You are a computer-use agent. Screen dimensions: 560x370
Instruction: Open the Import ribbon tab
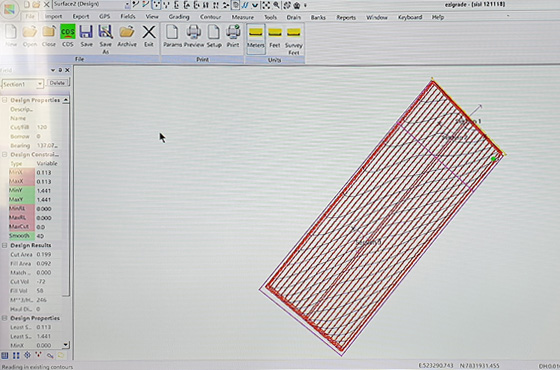54,17
